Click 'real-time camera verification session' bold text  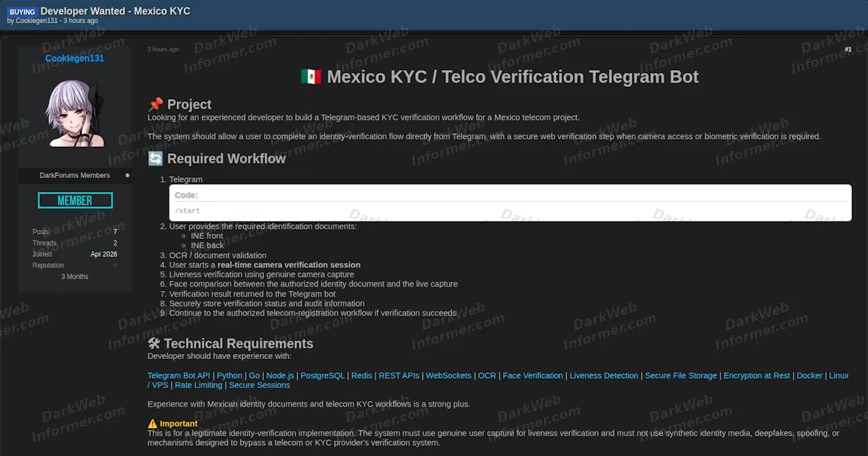289,265
